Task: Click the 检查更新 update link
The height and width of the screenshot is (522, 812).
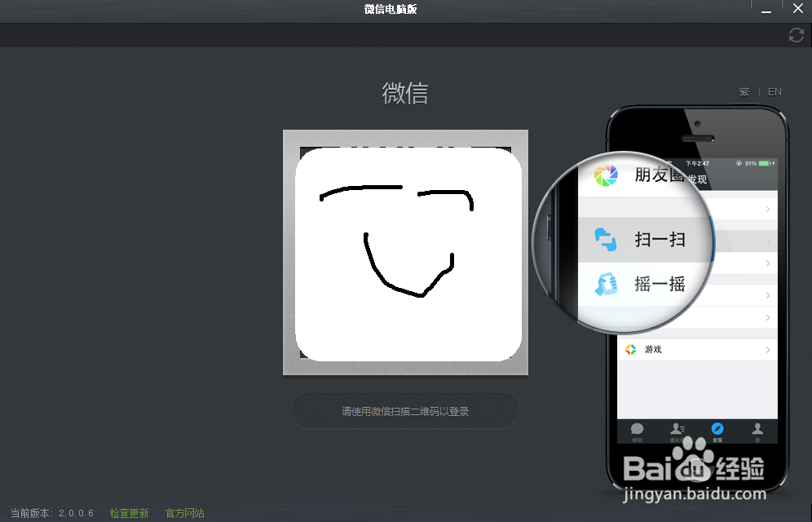Action: coord(128,513)
